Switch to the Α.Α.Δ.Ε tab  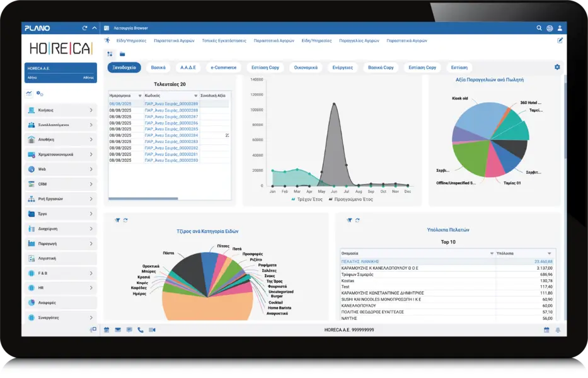tap(188, 67)
